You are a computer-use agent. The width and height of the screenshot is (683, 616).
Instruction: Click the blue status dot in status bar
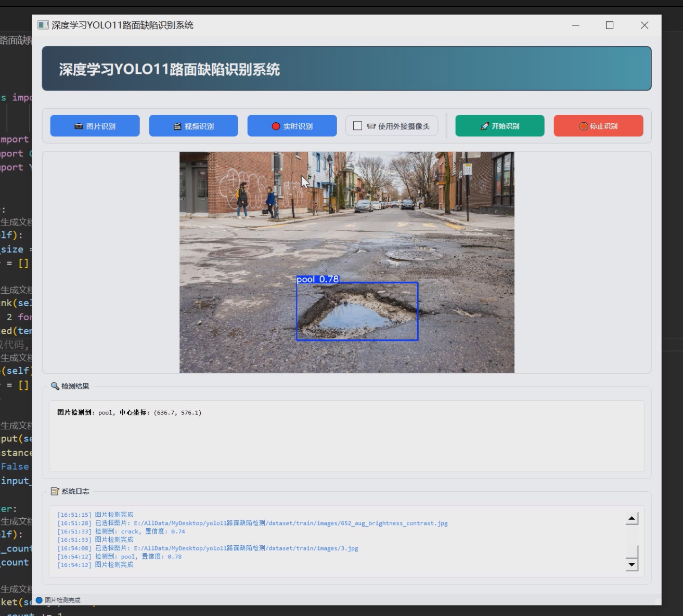coord(39,600)
